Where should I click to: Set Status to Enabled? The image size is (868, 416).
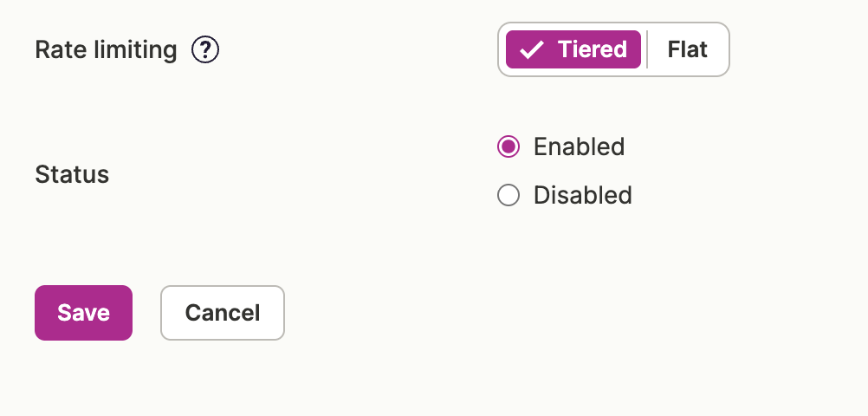(508, 146)
